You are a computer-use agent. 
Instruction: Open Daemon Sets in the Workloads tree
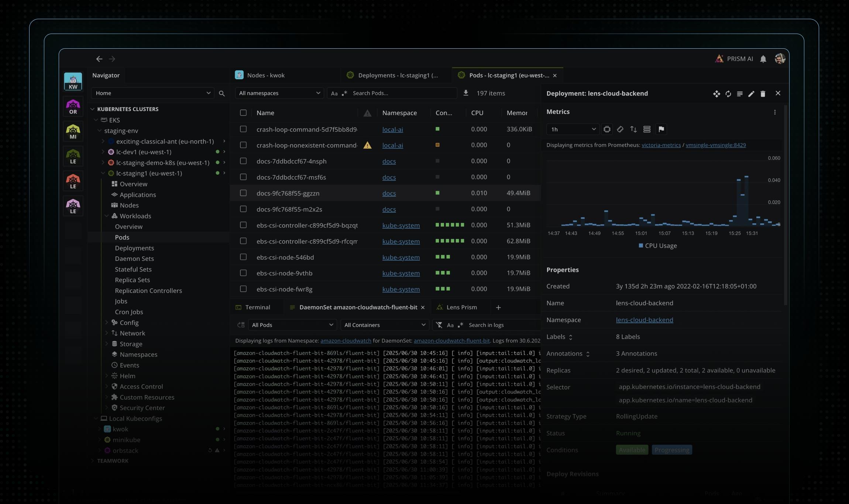click(134, 259)
